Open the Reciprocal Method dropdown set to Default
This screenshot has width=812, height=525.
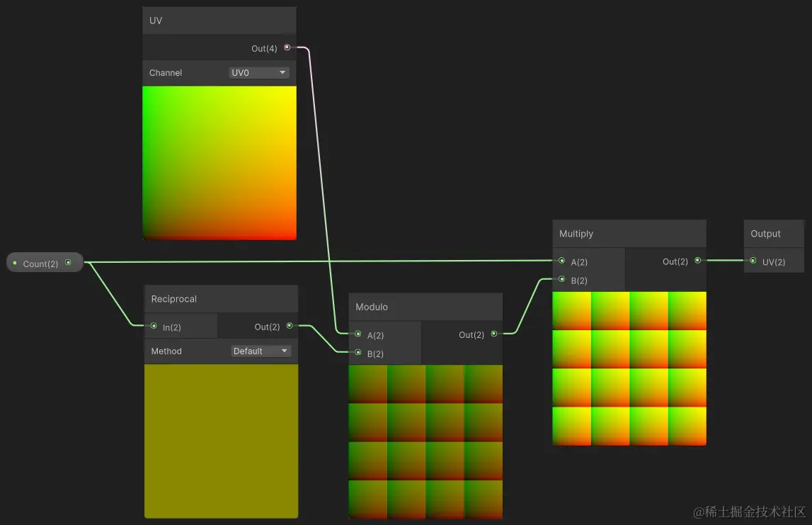point(261,351)
